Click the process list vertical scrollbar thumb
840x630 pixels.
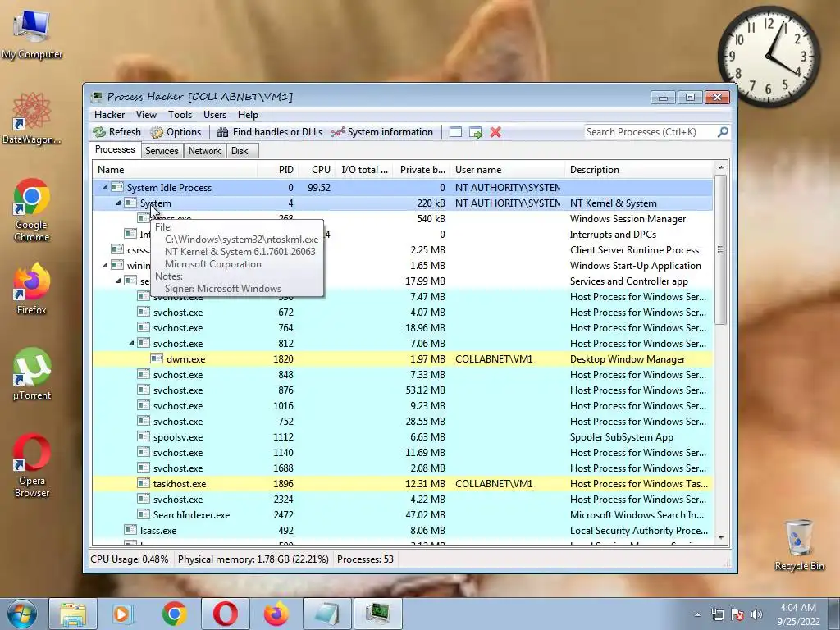[x=721, y=249]
